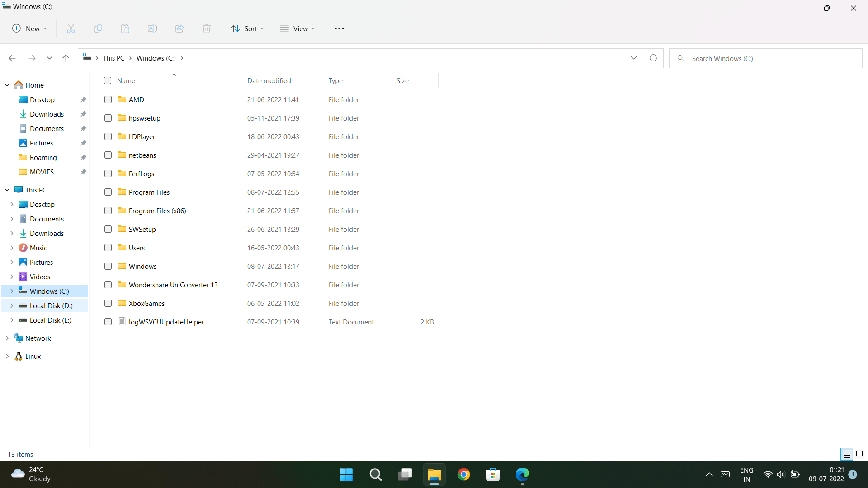
Task: Refresh the current folder view
Action: click(653, 58)
